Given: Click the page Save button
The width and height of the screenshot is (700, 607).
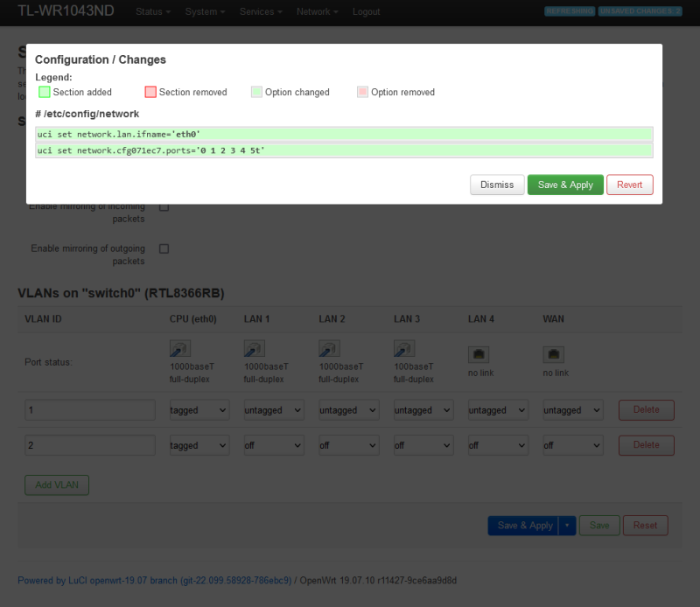Looking at the screenshot, I should 599,526.
